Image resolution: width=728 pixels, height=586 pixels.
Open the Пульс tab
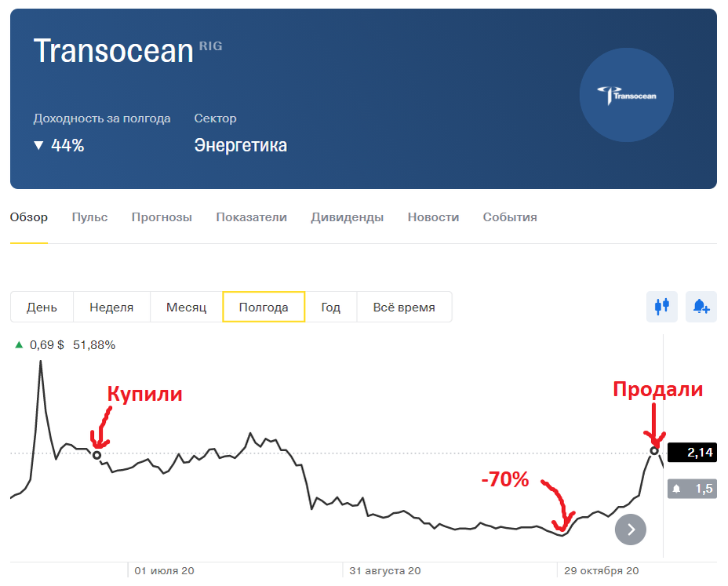[x=89, y=217]
